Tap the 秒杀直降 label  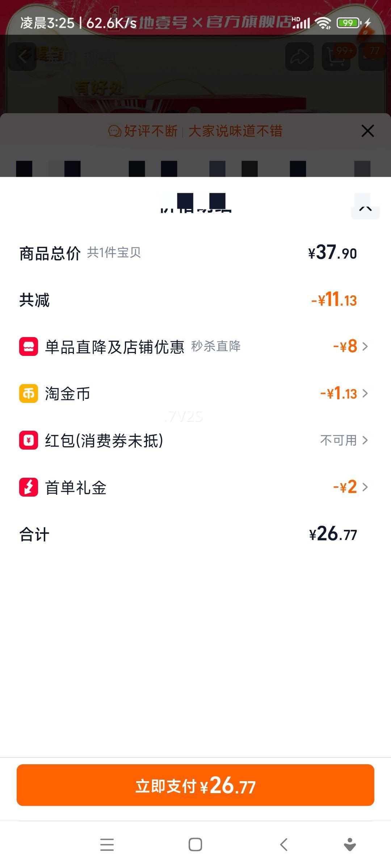coord(216,346)
